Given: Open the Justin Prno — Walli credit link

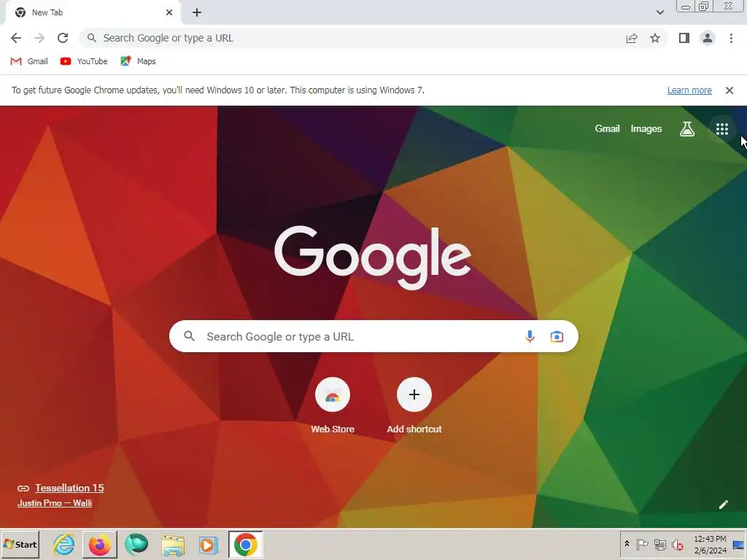Looking at the screenshot, I should click(x=55, y=503).
